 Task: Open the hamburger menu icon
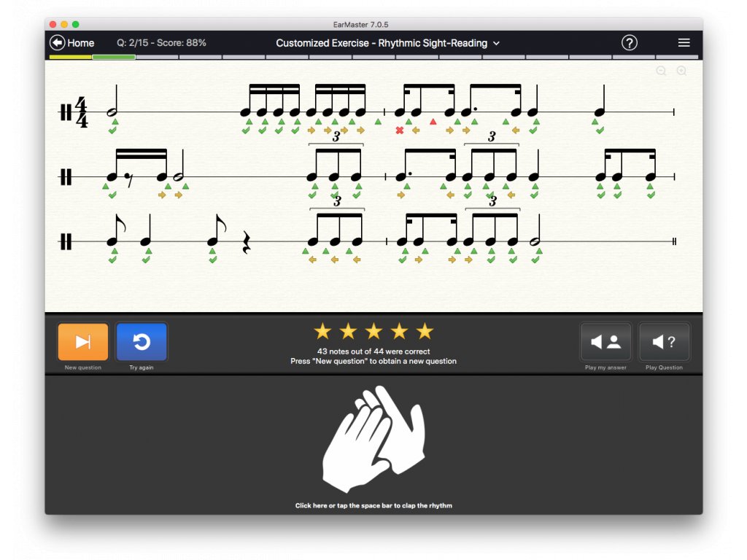(x=684, y=43)
